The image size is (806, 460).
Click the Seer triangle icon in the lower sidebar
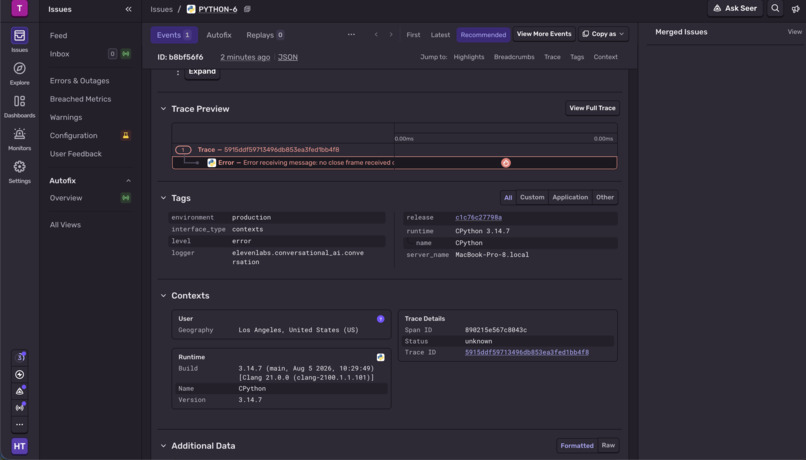click(20, 391)
